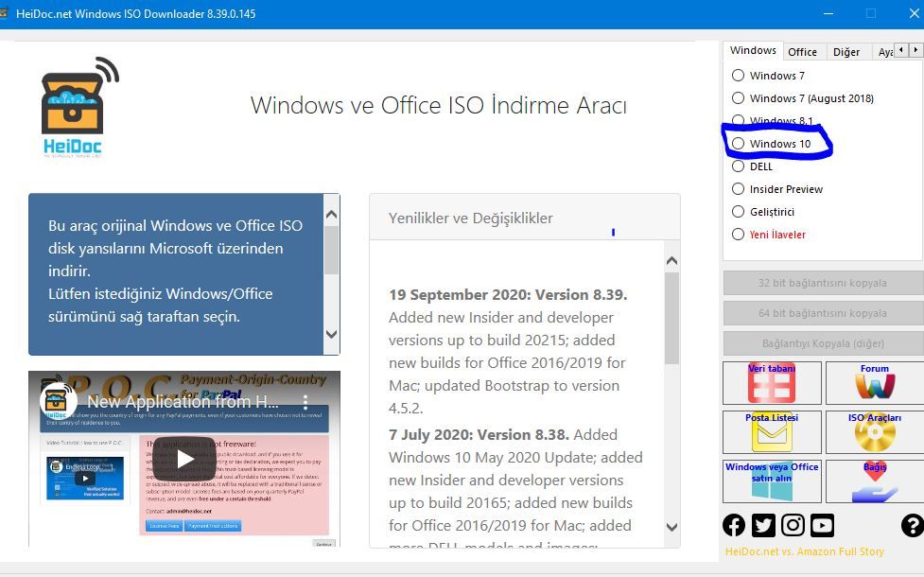Click the 19 September 2020 Version 8.39 entry

pos(508,295)
